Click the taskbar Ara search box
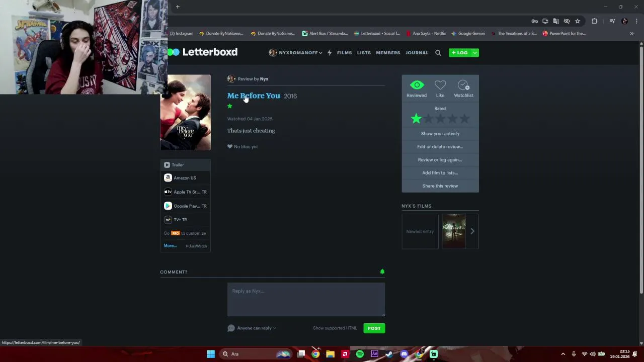This screenshot has height=362, width=644. point(257,354)
